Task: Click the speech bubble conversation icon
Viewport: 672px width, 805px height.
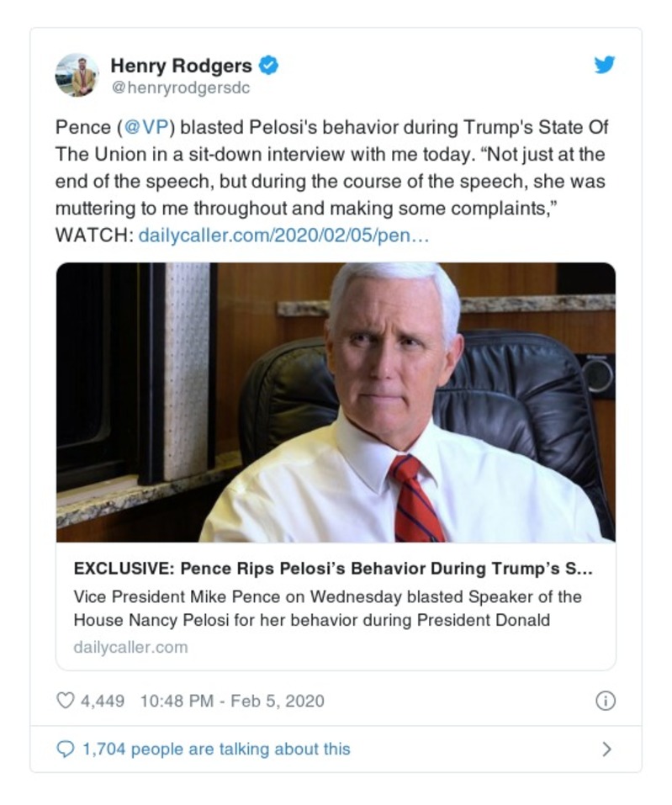Action: point(64,748)
